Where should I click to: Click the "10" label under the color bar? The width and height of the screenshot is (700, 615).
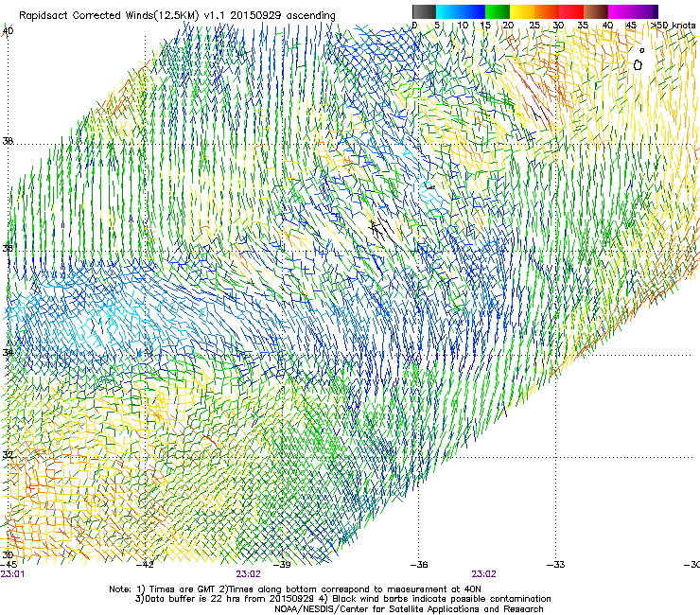click(x=463, y=26)
